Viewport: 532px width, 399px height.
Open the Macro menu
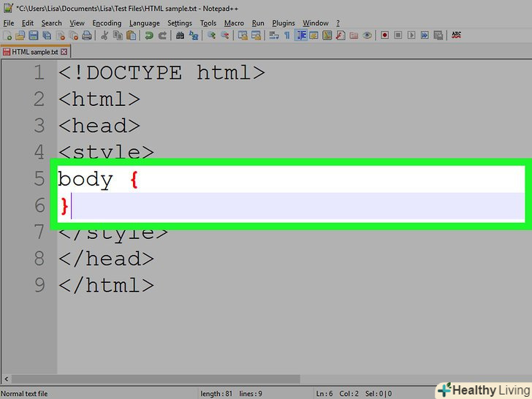point(234,23)
